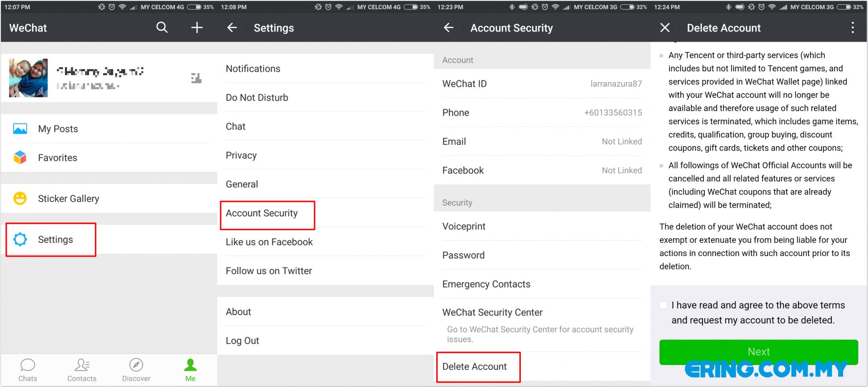Open Password security option
Viewport: 868px width, 387px height.
coord(542,255)
